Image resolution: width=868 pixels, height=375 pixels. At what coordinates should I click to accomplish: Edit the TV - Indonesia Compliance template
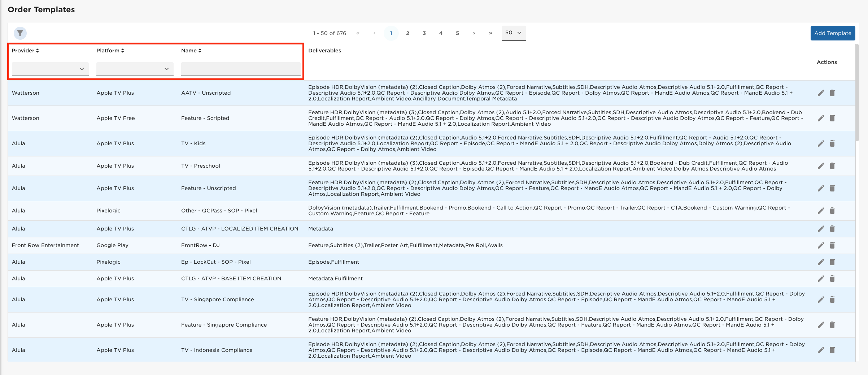(x=821, y=350)
